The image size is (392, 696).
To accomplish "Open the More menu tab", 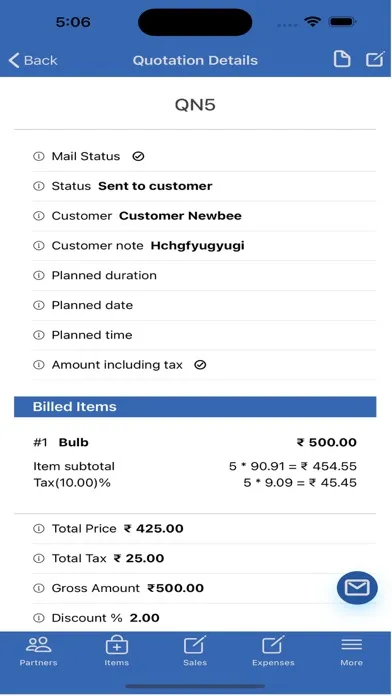I will pos(352,651).
